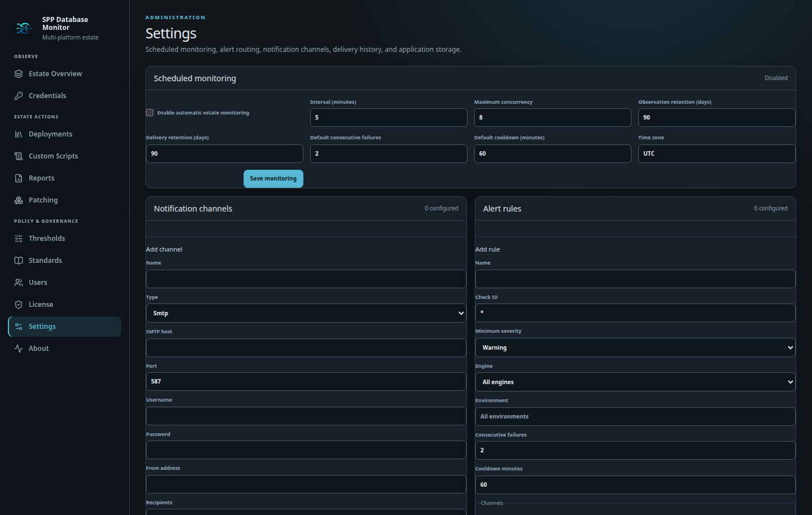The width and height of the screenshot is (812, 515).
Task: Click the Time zone field showing UTC
Action: click(717, 153)
